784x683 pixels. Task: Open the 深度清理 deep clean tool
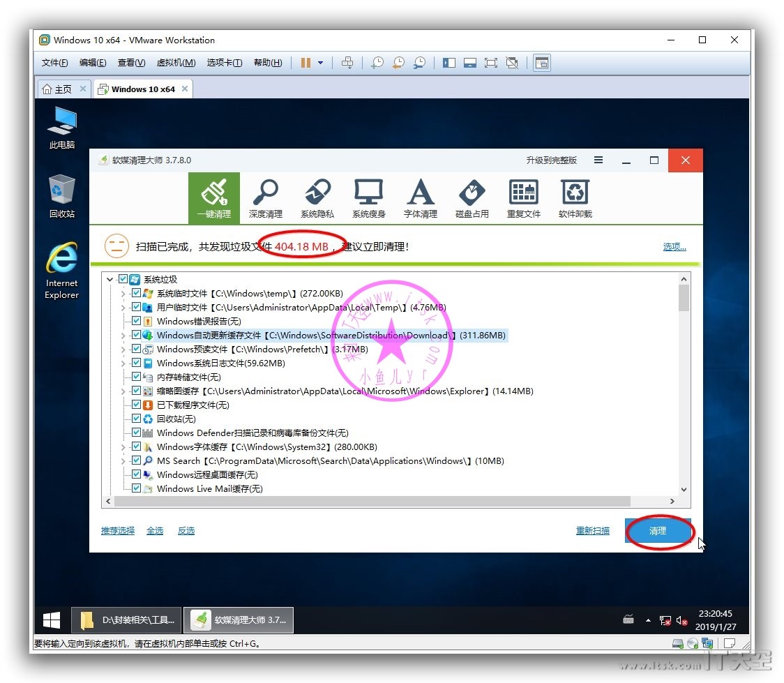[266, 198]
